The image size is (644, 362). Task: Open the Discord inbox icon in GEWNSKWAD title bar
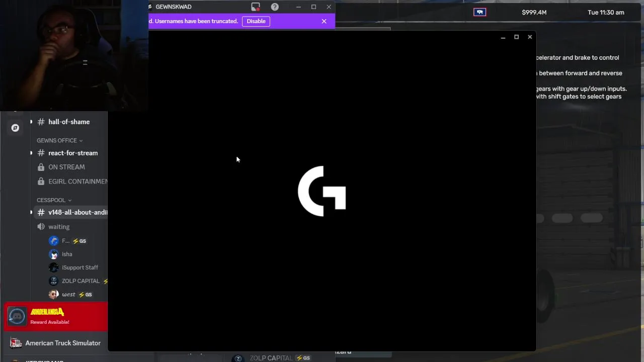pyautogui.click(x=256, y=7)
